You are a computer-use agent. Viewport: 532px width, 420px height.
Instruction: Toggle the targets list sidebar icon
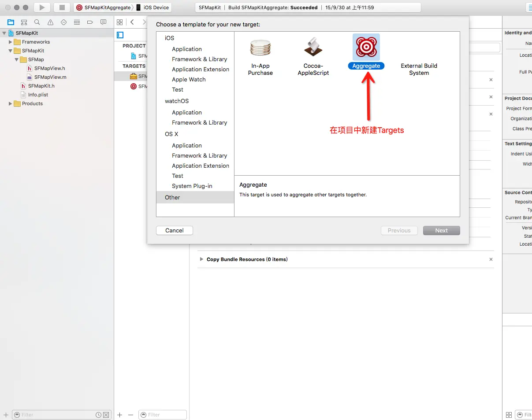[x=120, y=35]
